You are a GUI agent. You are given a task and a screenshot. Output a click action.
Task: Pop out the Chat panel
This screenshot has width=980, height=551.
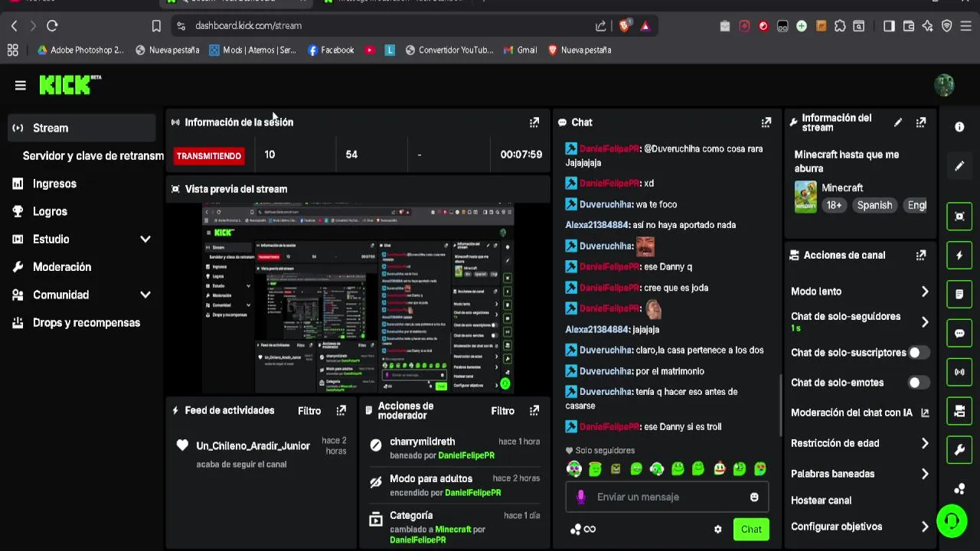[x=766, y=122]
